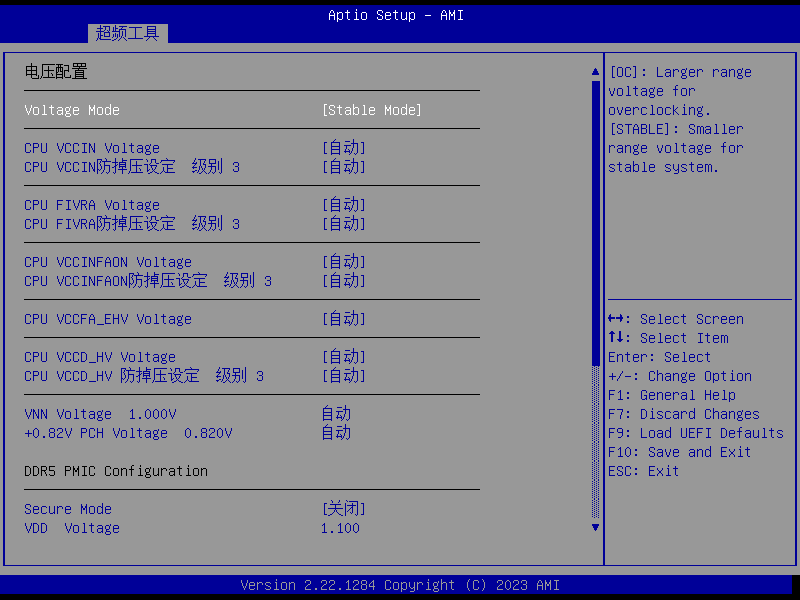Open CPU FIVRA Voltage value dropdown
This screenshot has width=800, height=600.
(x=343, y=205)
